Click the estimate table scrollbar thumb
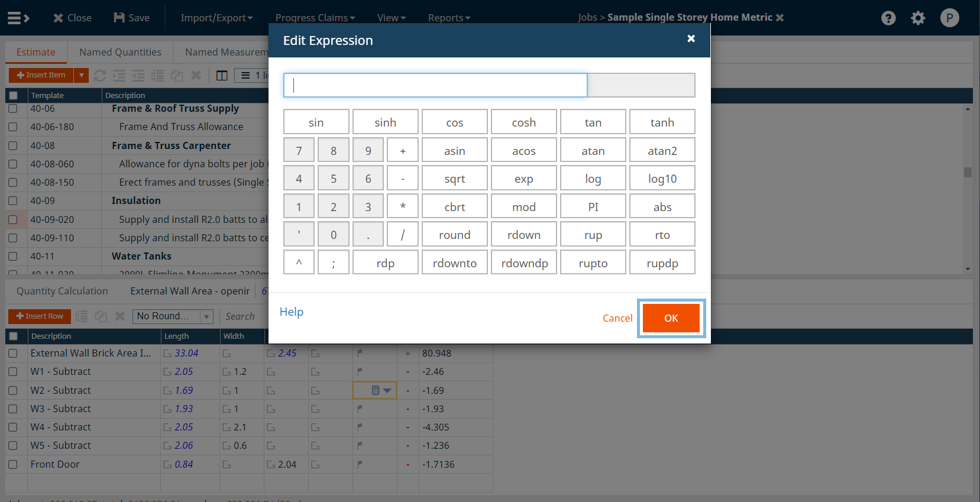This screenshot has height=502, width=980. pyautogui.click(x=968, y=172)
